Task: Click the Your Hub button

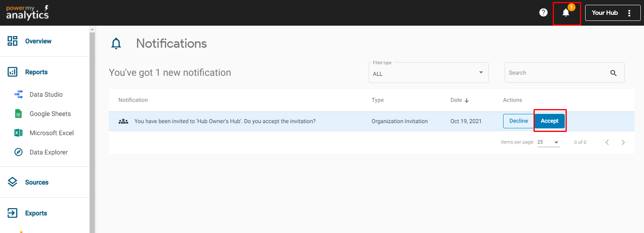Action: tap(605, 13)
